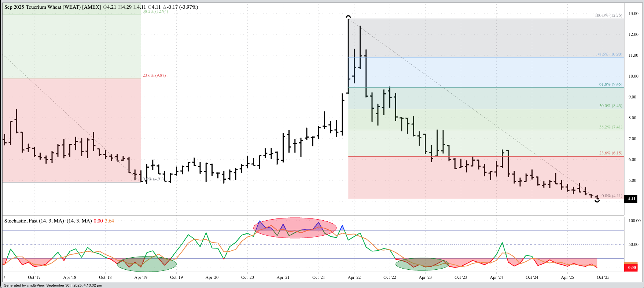Select the arc marker at the 12.75 peak

348,17
